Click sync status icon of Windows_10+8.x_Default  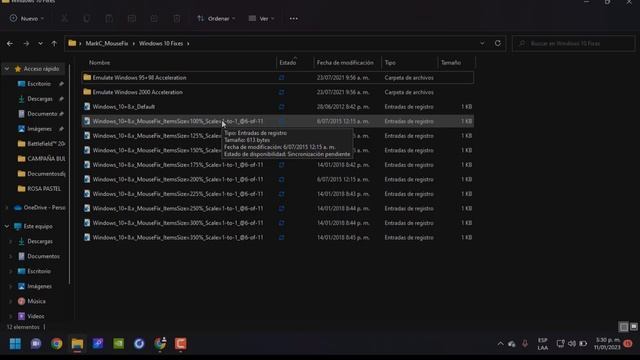click(x=281, y=107)
